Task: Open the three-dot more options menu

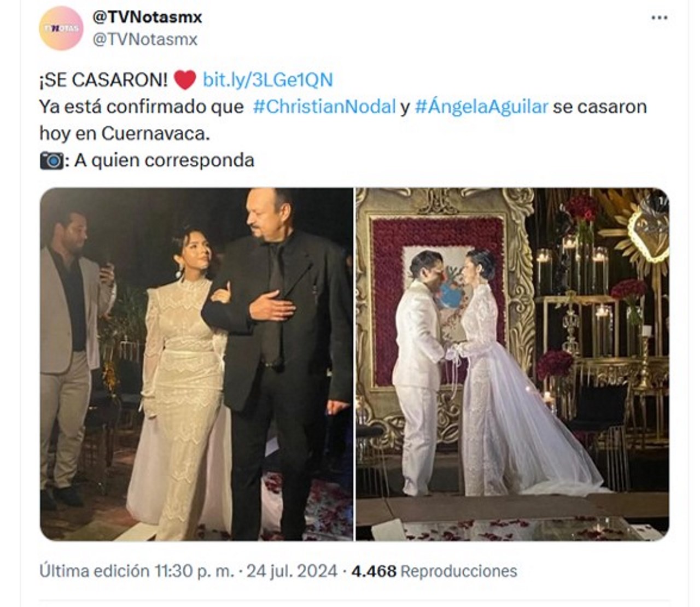Action: click(660, 18)
